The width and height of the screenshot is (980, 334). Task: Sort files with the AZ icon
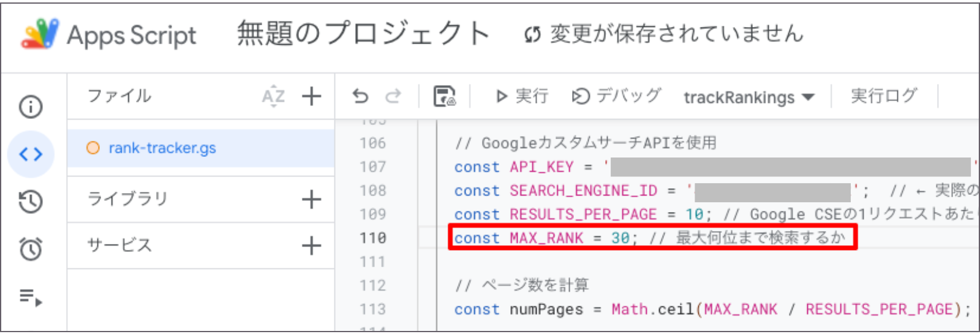[273, 96]
